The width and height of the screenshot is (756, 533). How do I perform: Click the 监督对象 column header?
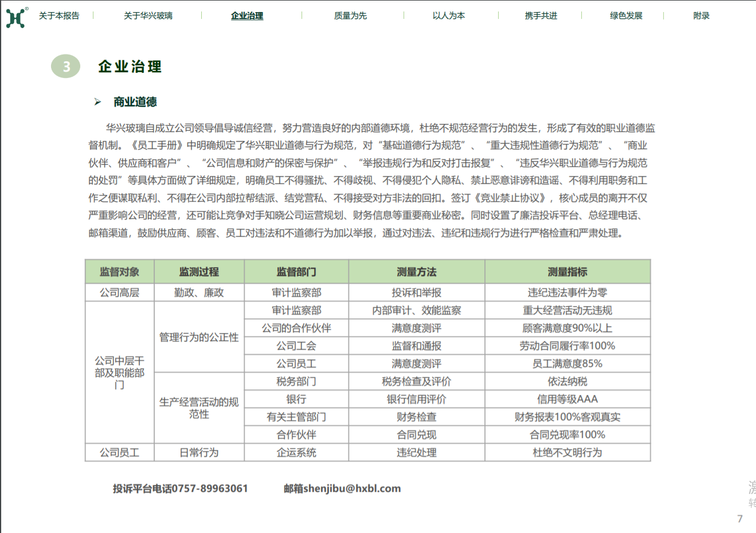(x=120, y=272)
